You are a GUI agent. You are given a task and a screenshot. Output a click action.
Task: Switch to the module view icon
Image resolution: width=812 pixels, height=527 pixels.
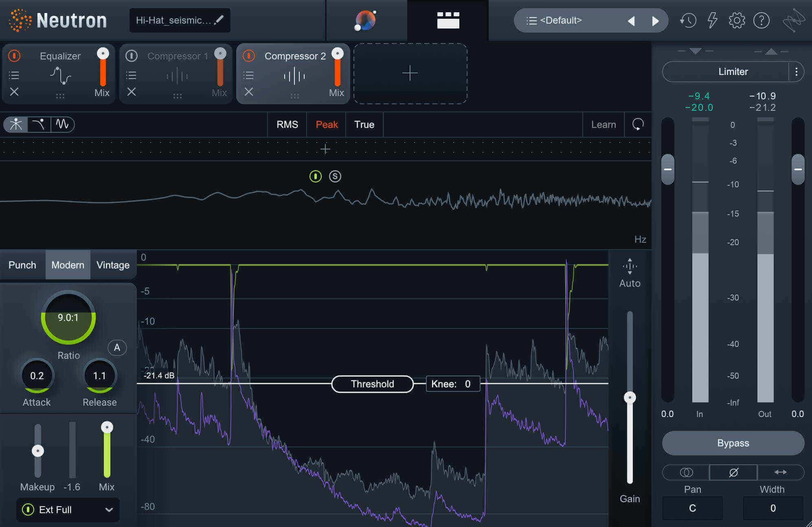tap(448, 20)
